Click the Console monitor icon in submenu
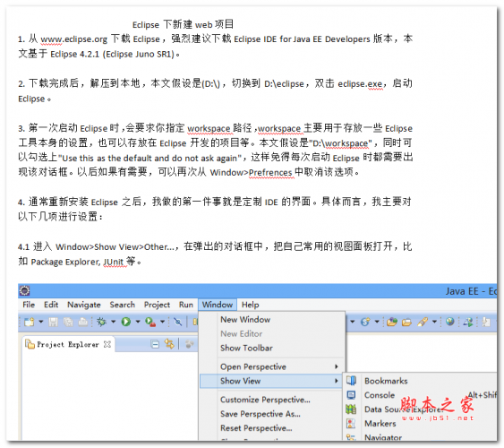Screen dimensions: 504x448 (x=351, y=395)
